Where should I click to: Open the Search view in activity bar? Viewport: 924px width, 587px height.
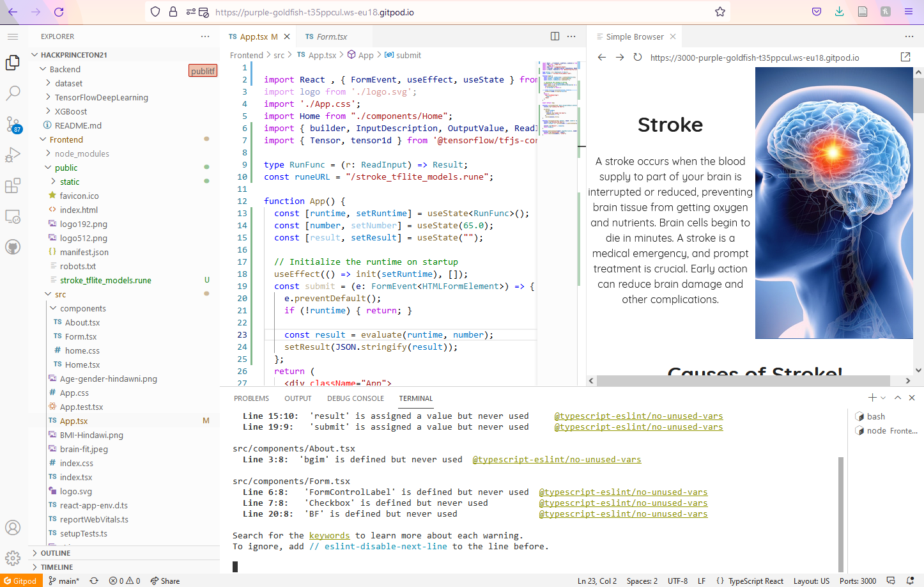click(x=13, y=93)
